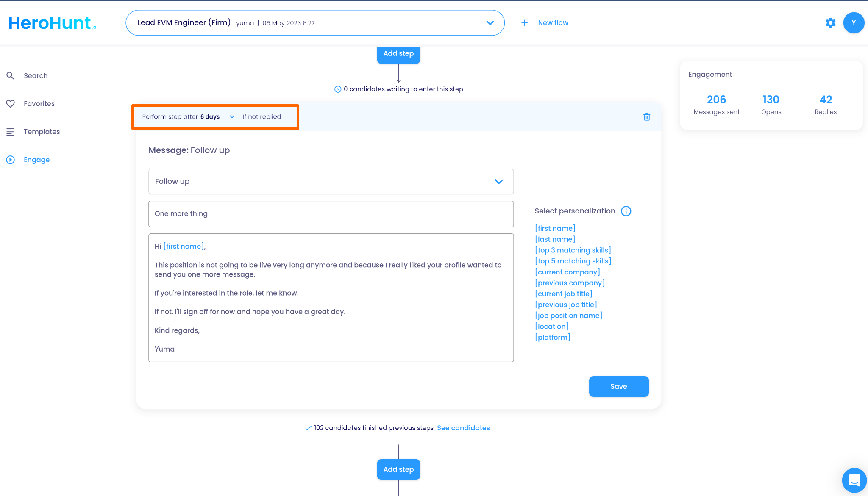Expand the Lead EVM Engineer flow dropdown

tap(490, 23)
